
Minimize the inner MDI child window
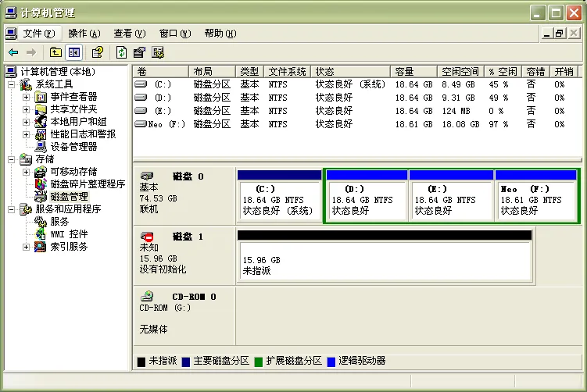(547, 34)
